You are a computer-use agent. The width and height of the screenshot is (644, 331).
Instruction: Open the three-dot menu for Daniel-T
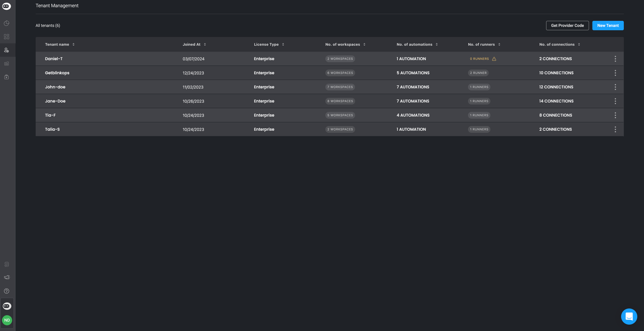click(x=615, y=59)
